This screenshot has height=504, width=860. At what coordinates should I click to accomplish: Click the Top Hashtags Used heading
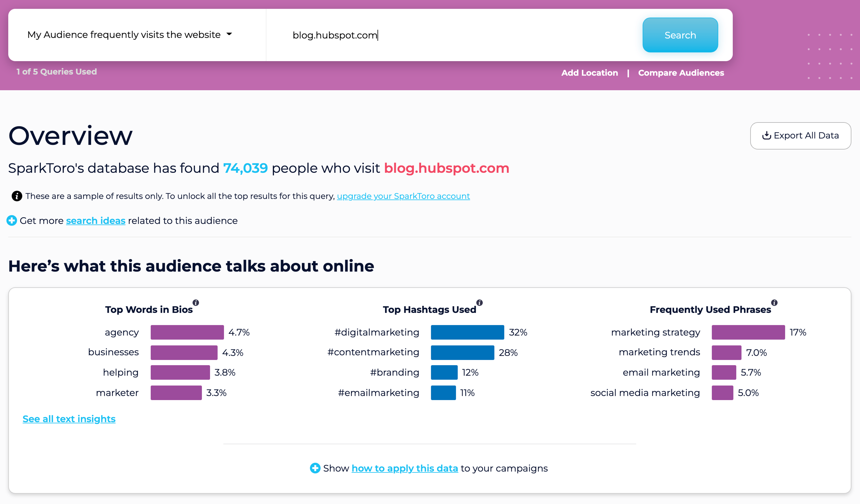429,309
